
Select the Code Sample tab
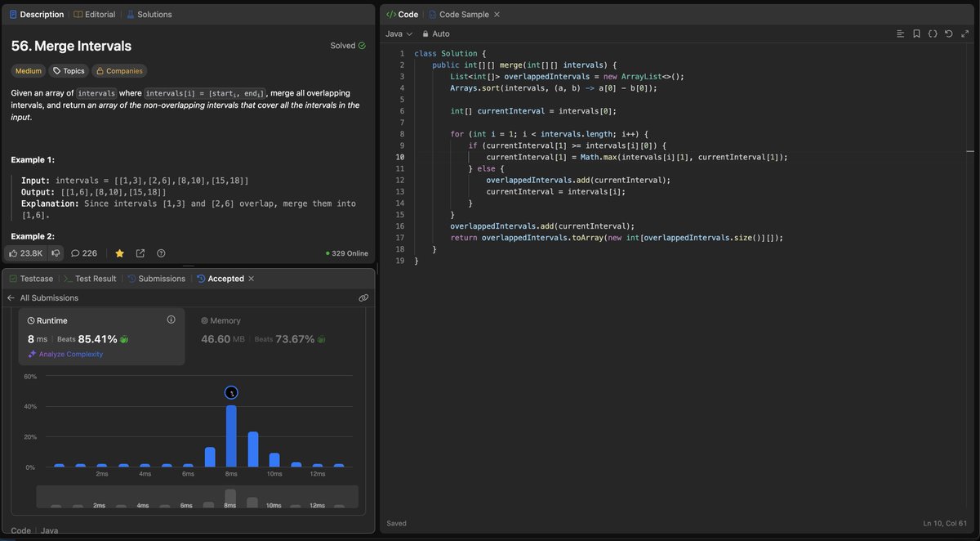458,15
